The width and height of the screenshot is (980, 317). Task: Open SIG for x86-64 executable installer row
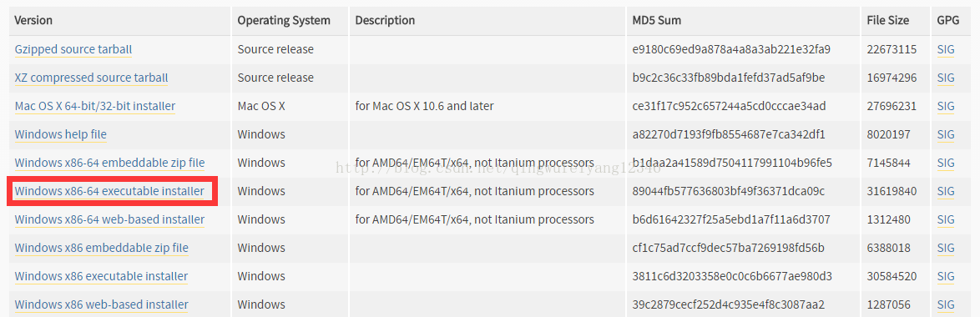pyautogui.click(x=946, y=191)
